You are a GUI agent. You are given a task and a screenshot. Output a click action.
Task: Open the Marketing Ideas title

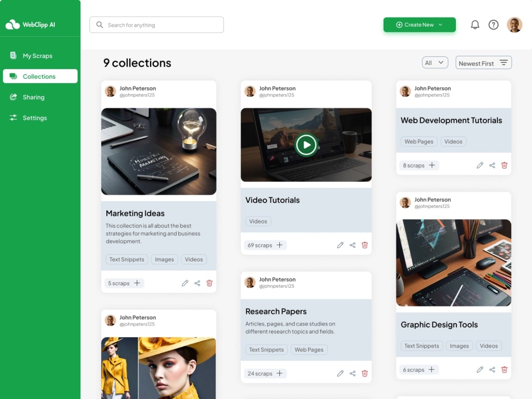[135, 213]
